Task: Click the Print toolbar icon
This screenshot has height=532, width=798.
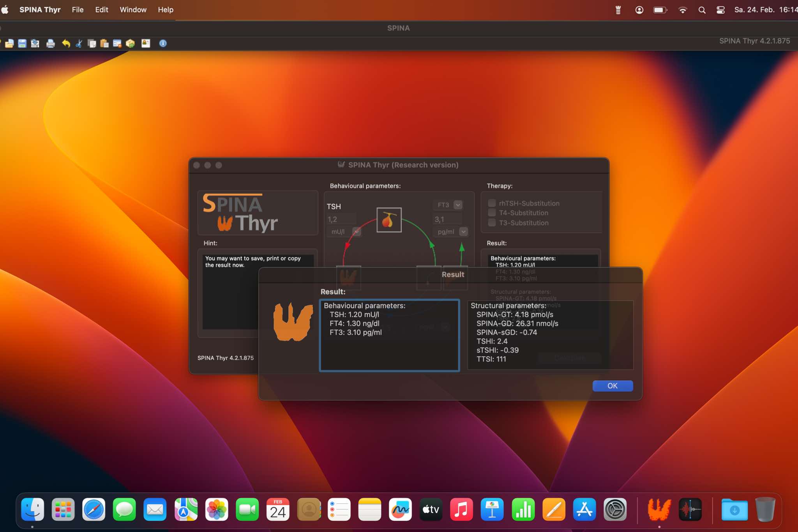Action: pyautogui.click(x=50, y=43)
